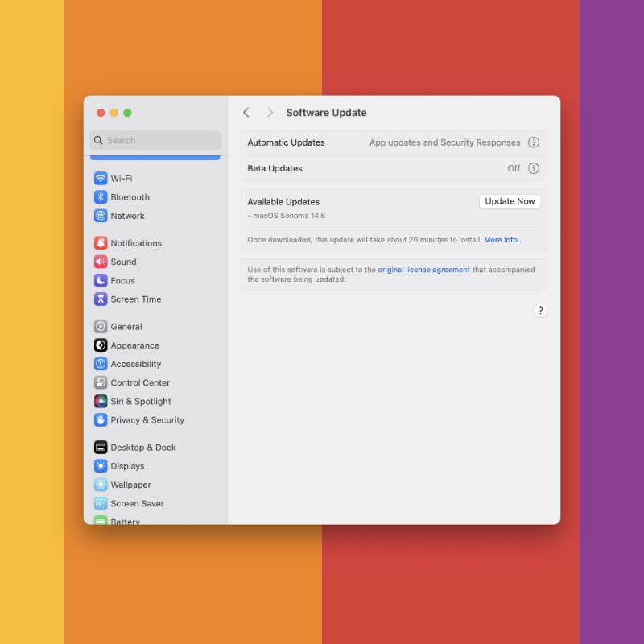Screen dimensions: 644x644
Task: Select General in the sidebar
Action: coord(126,327)
